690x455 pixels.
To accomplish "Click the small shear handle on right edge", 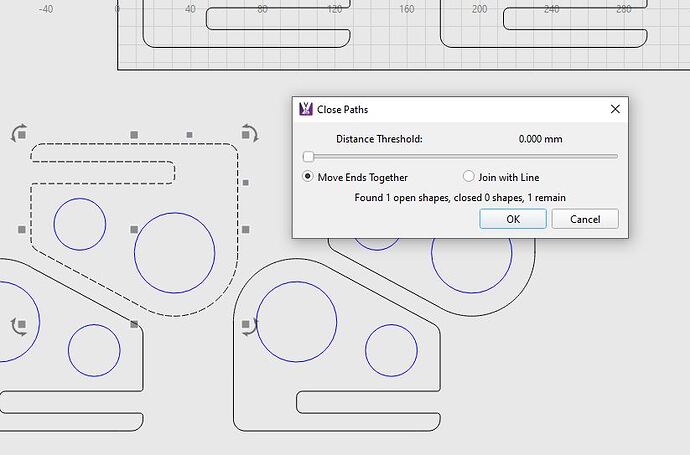I will coord(246,182).
